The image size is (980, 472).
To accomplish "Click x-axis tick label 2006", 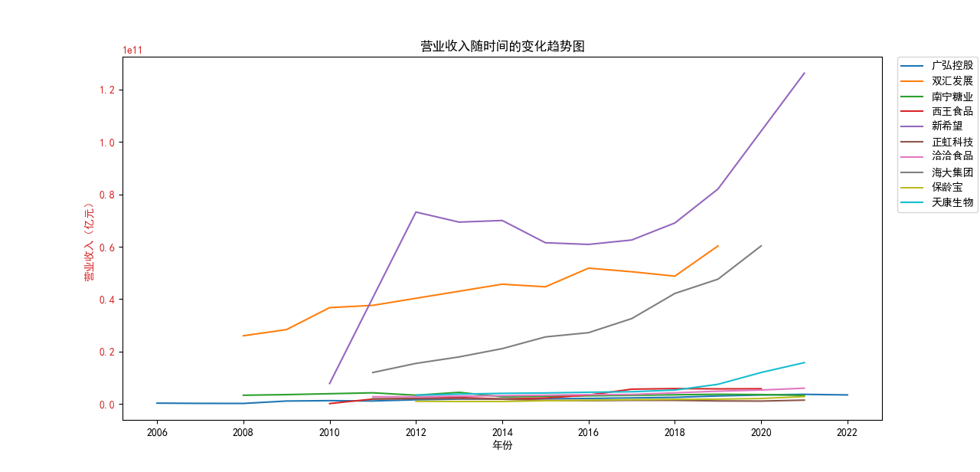I will [x=157, y=431].
